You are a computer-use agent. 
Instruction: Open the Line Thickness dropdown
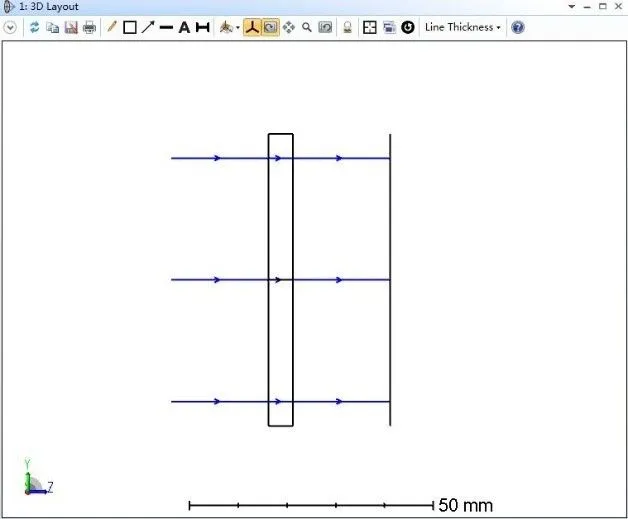(x=462, y=27)
